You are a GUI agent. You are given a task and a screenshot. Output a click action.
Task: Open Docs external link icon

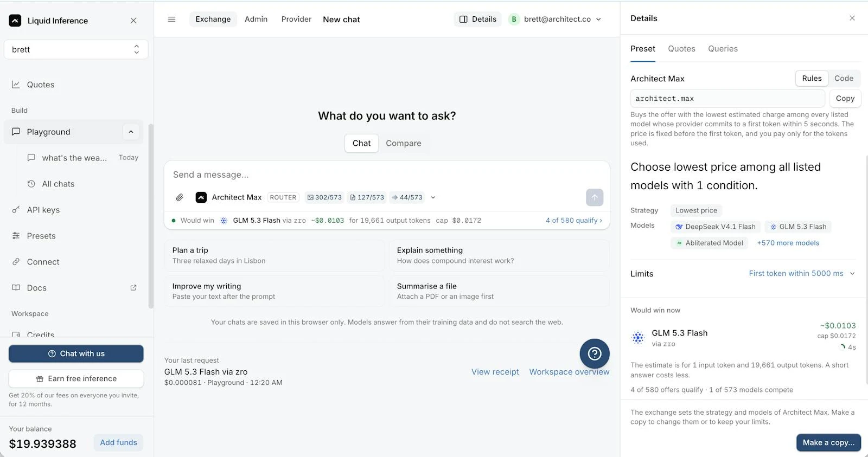point(133,288)
